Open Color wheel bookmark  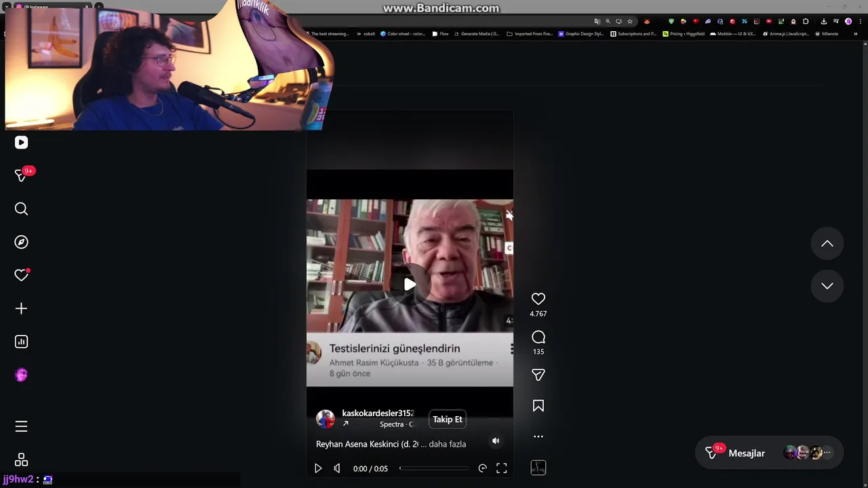point(403,34)
